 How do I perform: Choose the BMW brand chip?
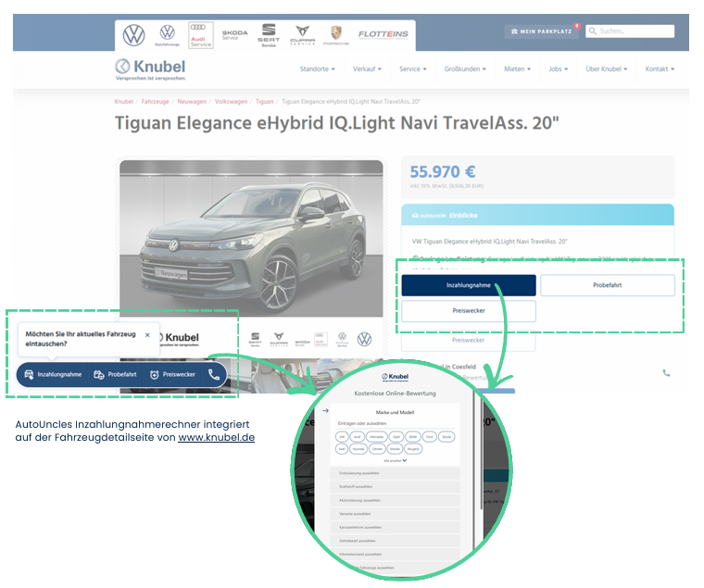click(x=413, y=436)
